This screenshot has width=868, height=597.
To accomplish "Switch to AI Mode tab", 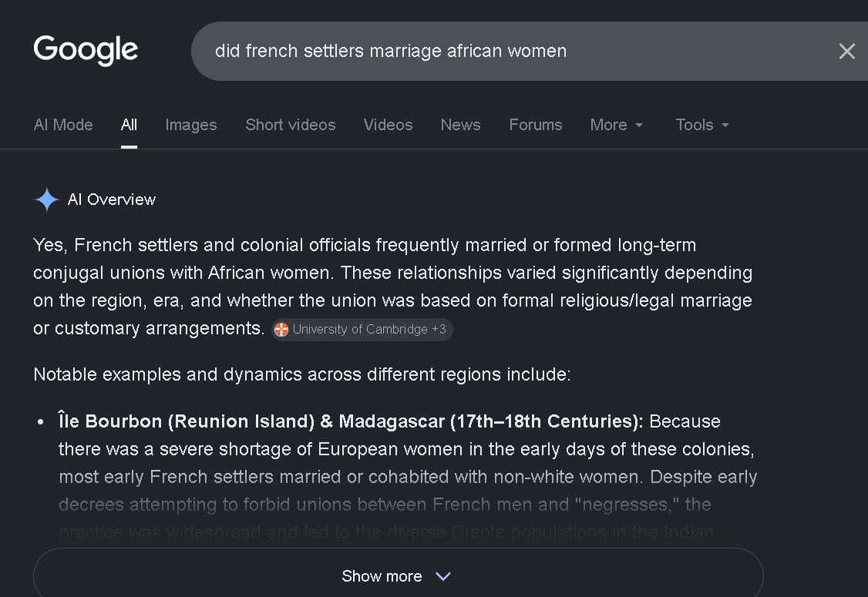I will tap(63, 125).
